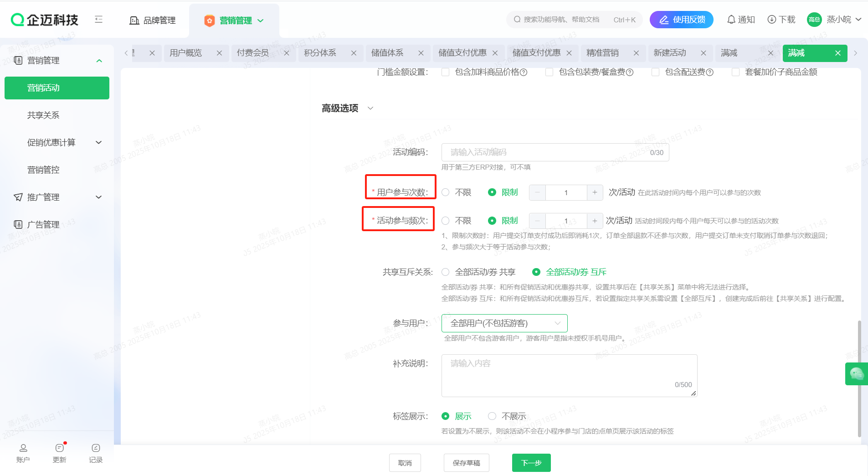
Task: Click the 下一步 button
Action: click(x=531, y=463)
